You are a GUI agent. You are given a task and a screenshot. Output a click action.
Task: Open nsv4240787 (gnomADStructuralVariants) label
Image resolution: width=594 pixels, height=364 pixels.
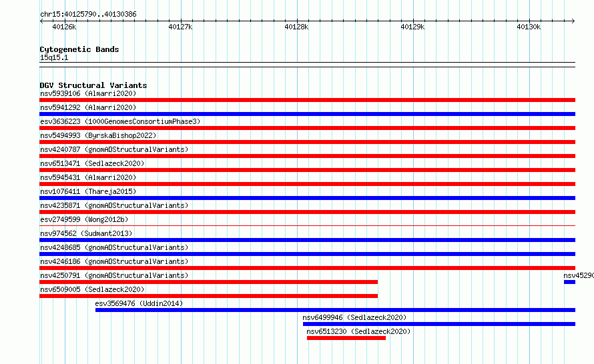click(x=114, y=149)
